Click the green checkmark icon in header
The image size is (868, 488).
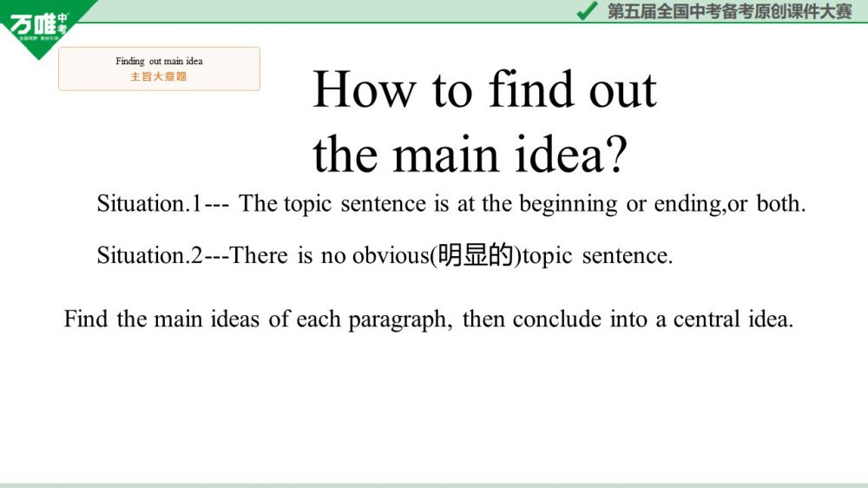(x=587, y=10)
